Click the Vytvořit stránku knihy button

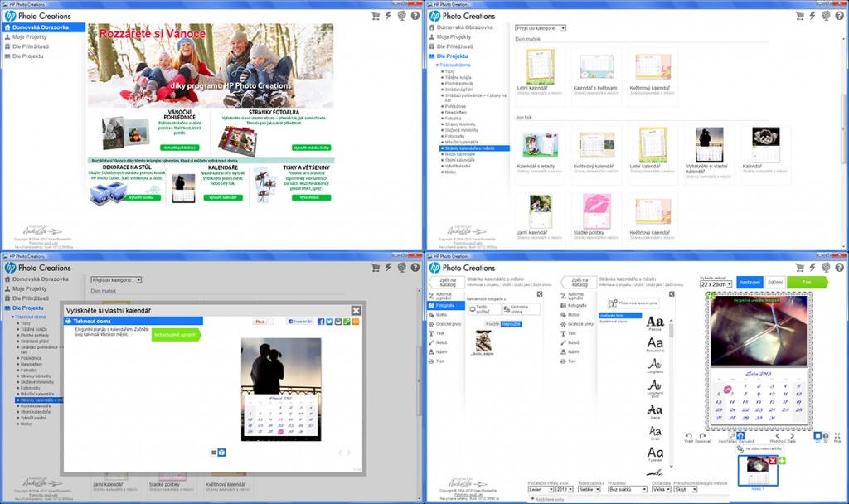point(312,148)
